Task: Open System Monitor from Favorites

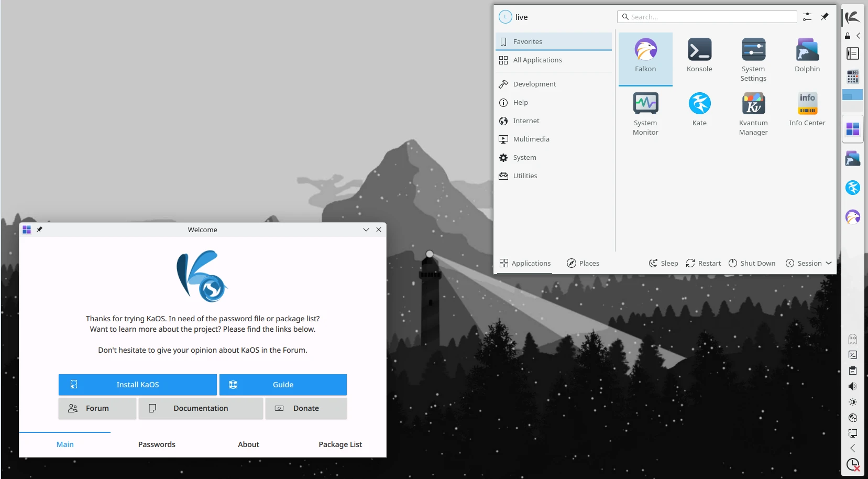Action: (x=645, y=110)
